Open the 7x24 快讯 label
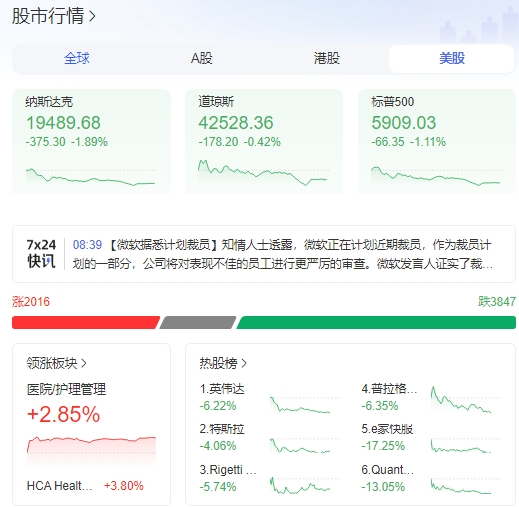The image size is (519, 507). pos(41,253)
